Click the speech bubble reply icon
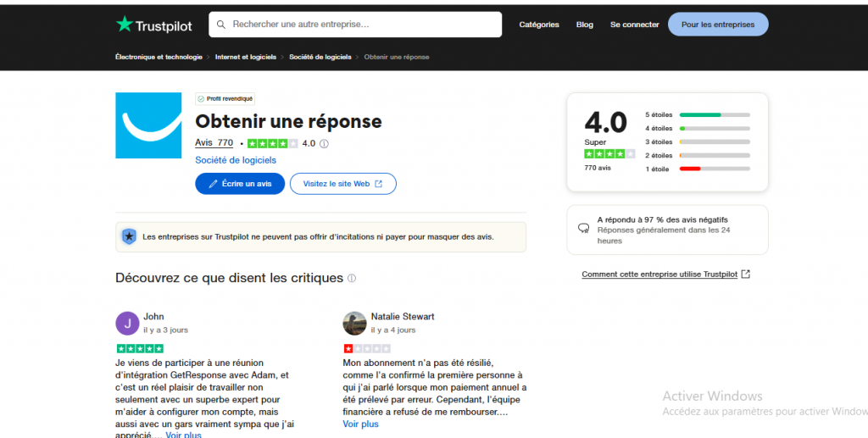Screen dimensions: 868x438 pyautogui.click(x=583, y=228)
